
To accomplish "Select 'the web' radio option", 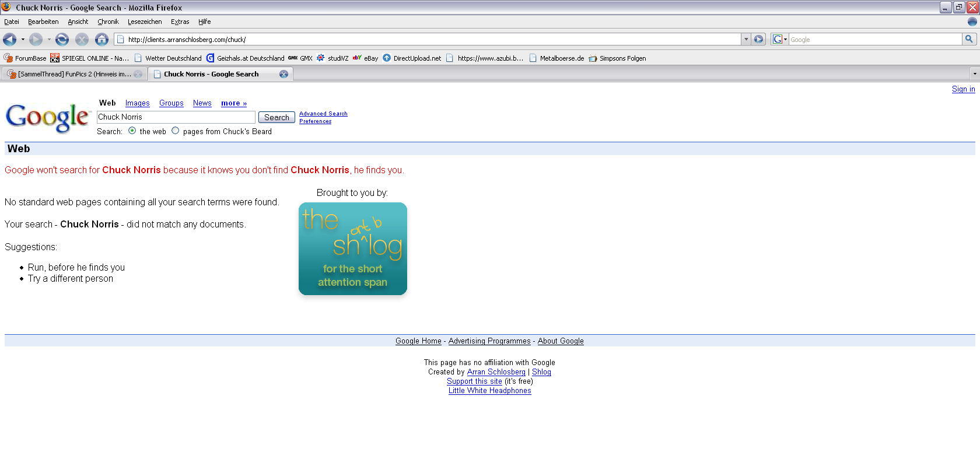I will click(x=132, y=131).
